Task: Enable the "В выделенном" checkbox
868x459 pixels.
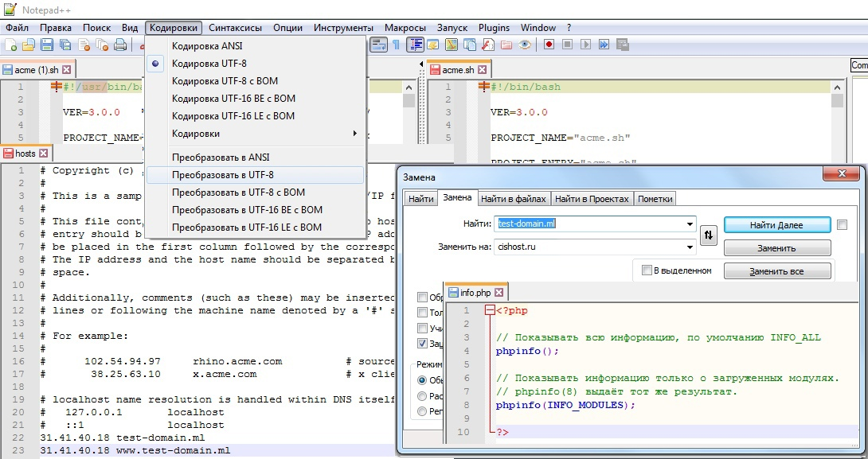Action: pos(647,270)
